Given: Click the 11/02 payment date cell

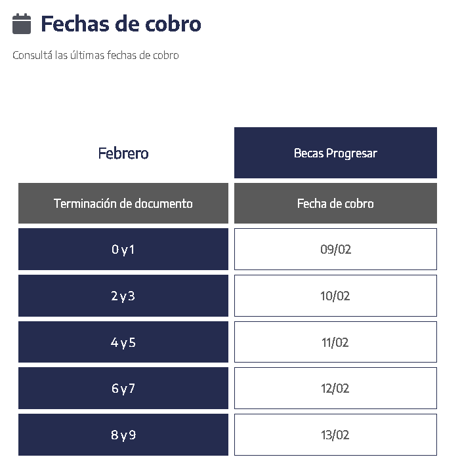Looking at the screenshot, I should tap(335, 342).
